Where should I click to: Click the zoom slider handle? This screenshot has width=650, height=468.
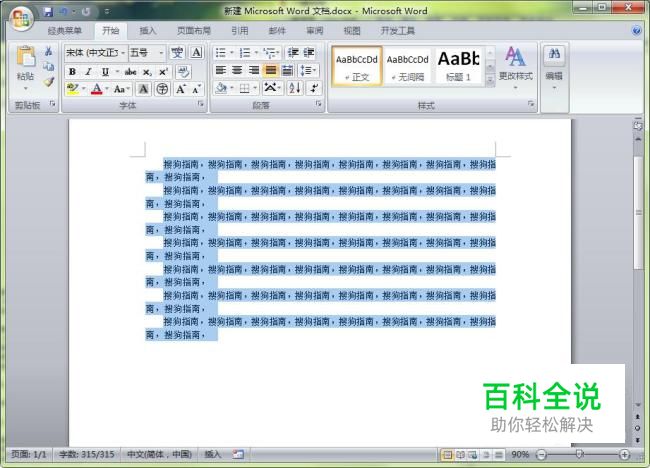point(580,454)
